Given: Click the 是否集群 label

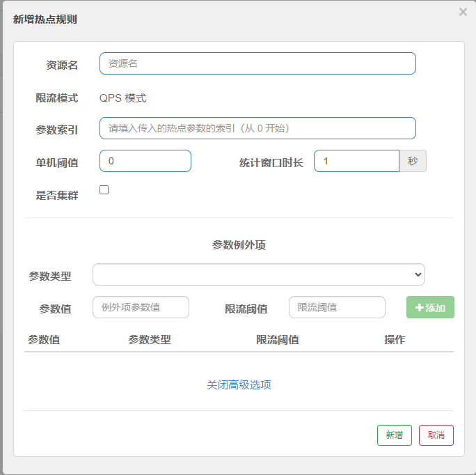Looking at the screenshot, I should tap(57, 196).
